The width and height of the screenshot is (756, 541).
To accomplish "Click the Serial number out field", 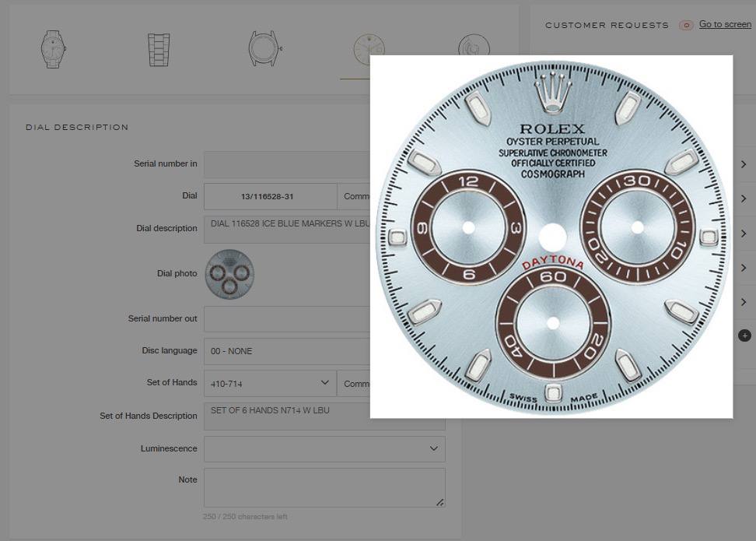I will (287, 319).
